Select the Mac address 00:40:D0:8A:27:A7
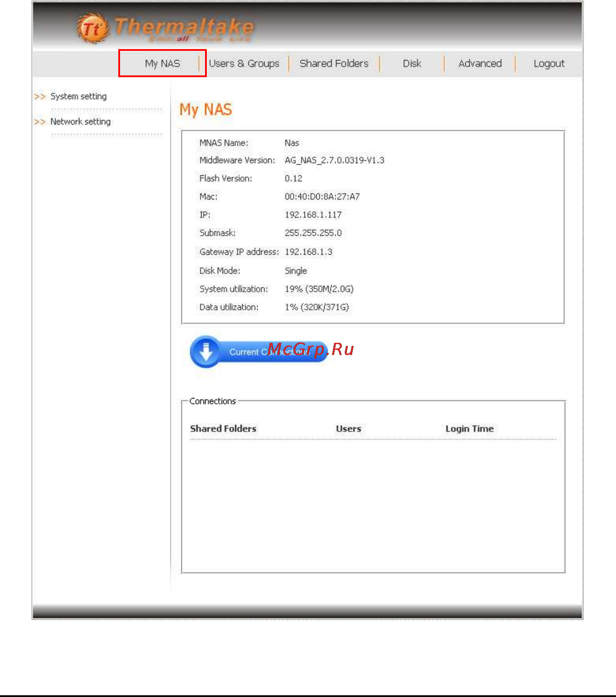 (x=322, y=197)
